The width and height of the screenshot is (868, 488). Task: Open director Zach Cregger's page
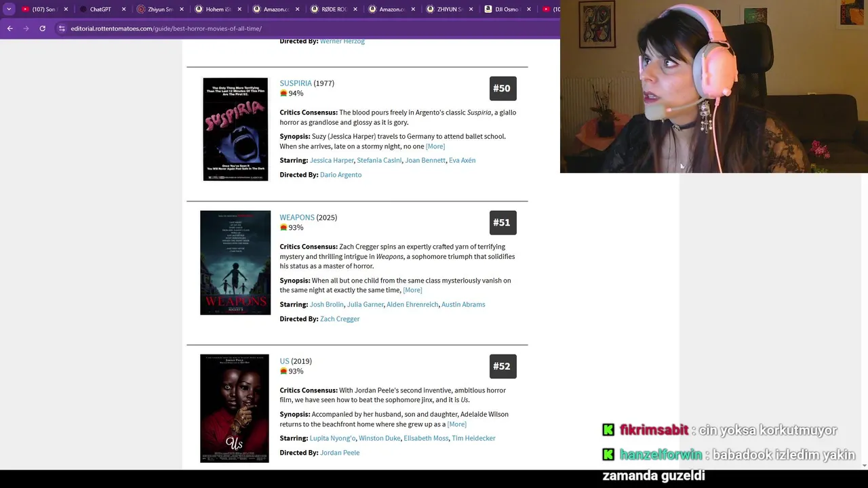pos(340,319)
